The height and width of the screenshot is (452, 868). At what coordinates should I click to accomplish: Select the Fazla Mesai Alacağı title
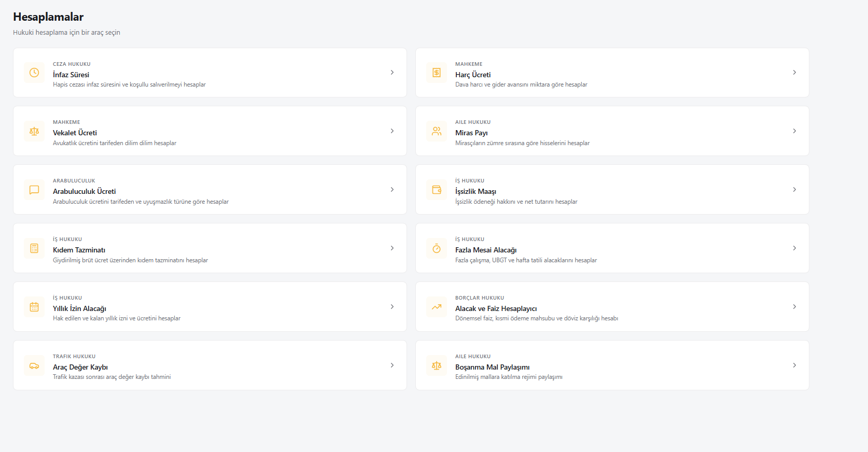pyautogui.click(x=486, y=250)
